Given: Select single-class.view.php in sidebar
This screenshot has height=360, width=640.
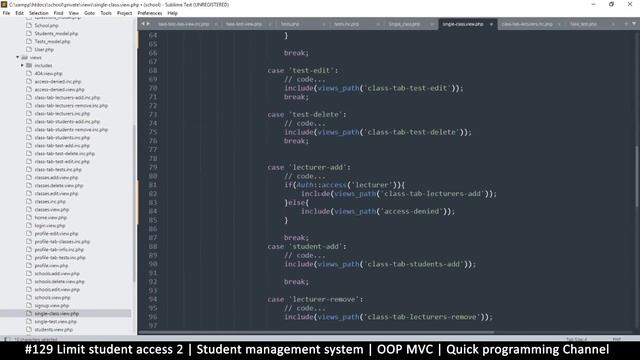Looking at the screenshot, I should [56, 313].
